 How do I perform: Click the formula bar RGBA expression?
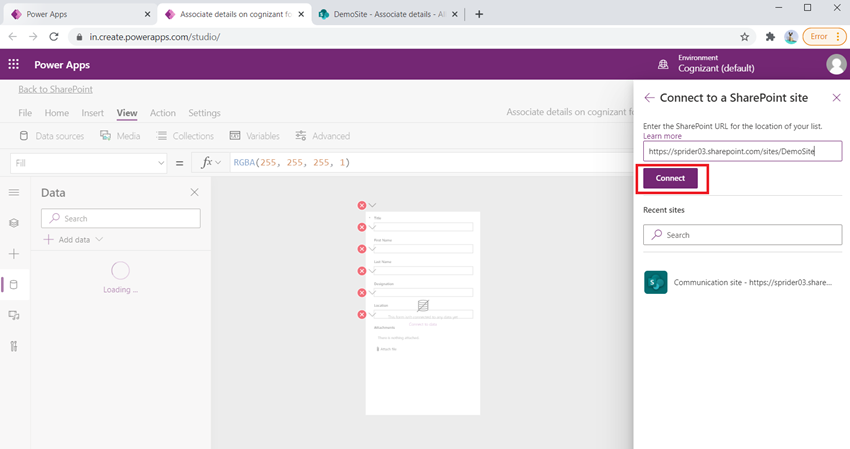pyautogui.click(x=292, y=162)
